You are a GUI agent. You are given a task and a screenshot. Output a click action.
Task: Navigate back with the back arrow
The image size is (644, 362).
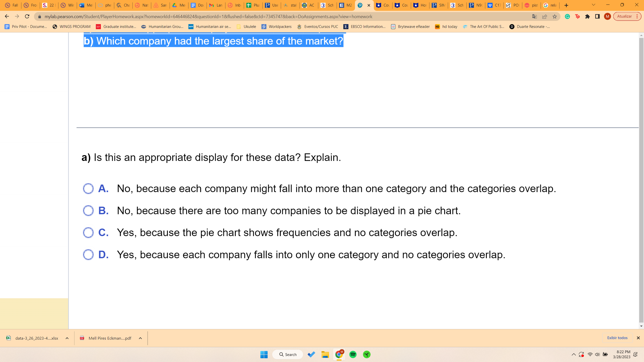click(7, 16)
